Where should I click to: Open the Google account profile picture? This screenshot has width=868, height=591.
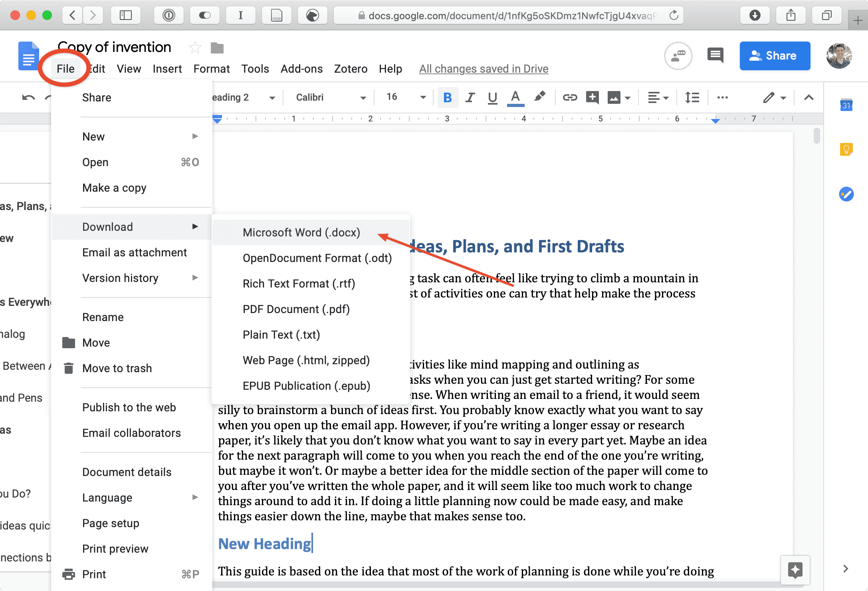coord(839,56)
